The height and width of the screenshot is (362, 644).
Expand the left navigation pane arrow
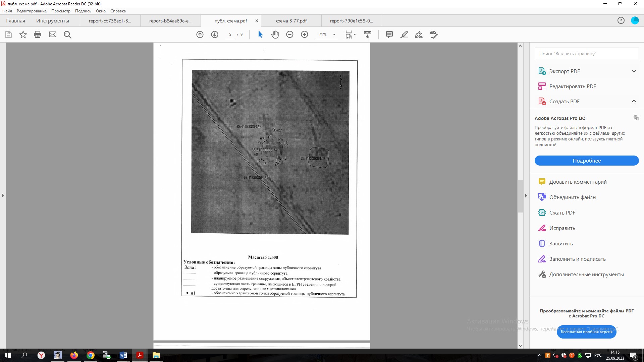[3, 195]
